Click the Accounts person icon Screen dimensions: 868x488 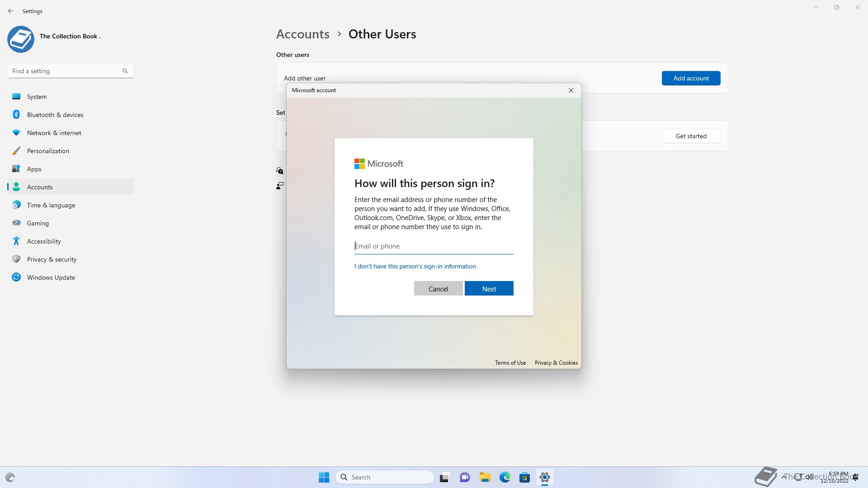coord(16,187)
